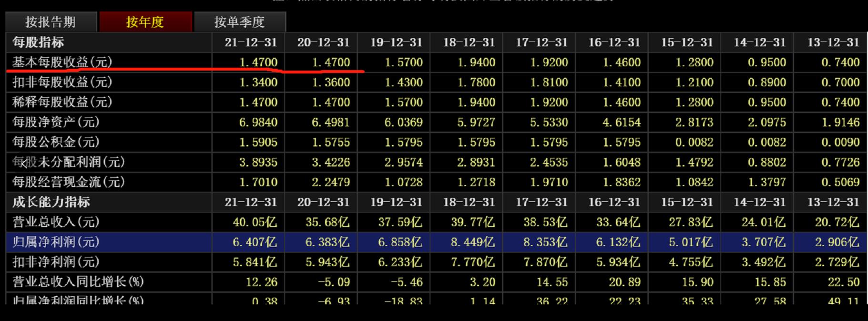Click the 14-12-31 column header in 每股指标

tap(760, 42)
